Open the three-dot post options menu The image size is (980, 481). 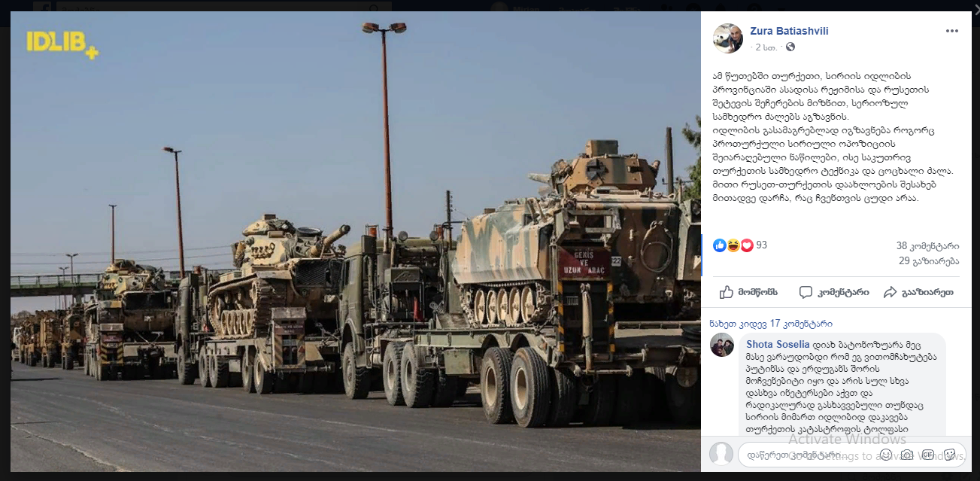(951, 31)
